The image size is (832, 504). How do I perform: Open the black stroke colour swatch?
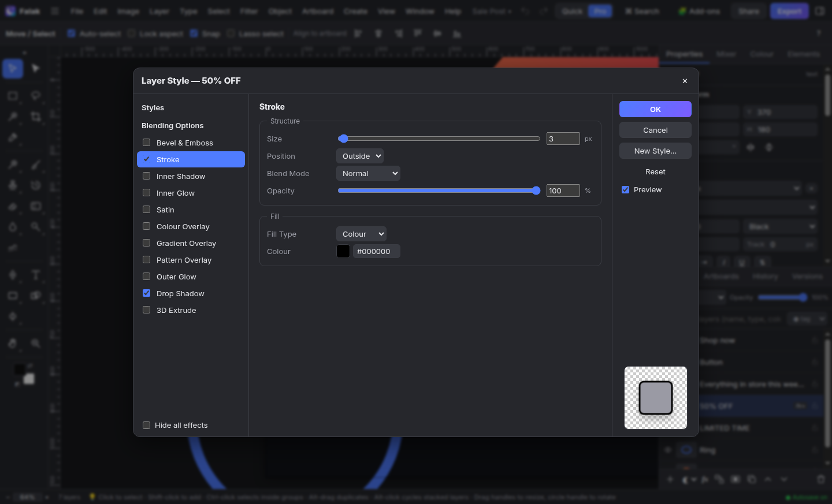pos(343,251)
